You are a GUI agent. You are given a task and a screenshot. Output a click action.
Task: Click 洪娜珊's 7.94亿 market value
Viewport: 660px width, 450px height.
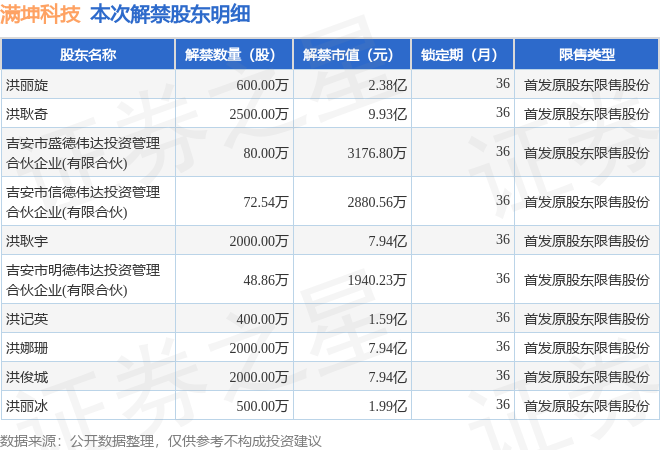388,348
